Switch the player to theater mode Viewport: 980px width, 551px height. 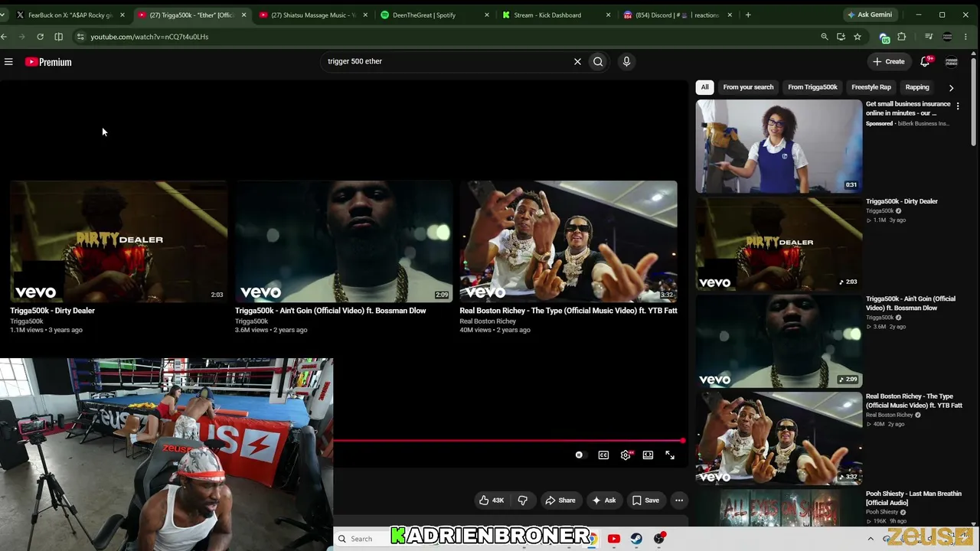648,455
